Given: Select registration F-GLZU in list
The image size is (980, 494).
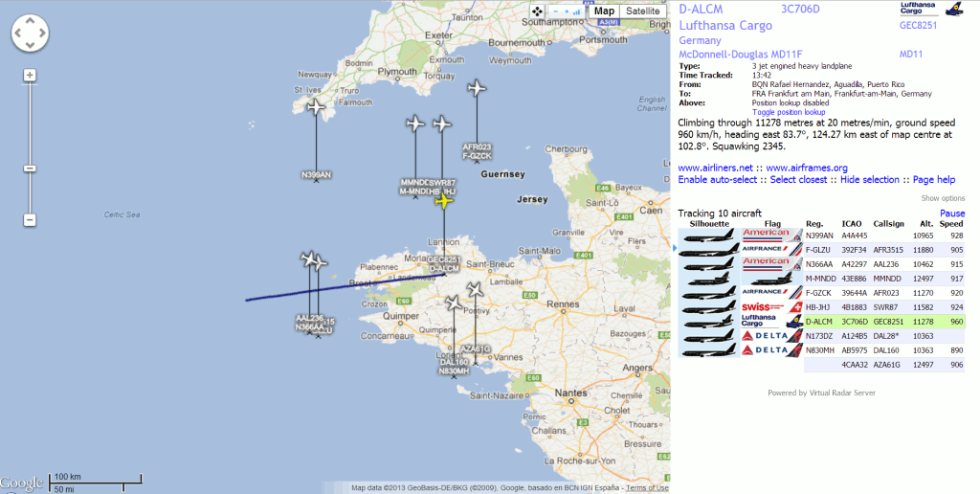Looking at the screenshot, I should 819,250.
